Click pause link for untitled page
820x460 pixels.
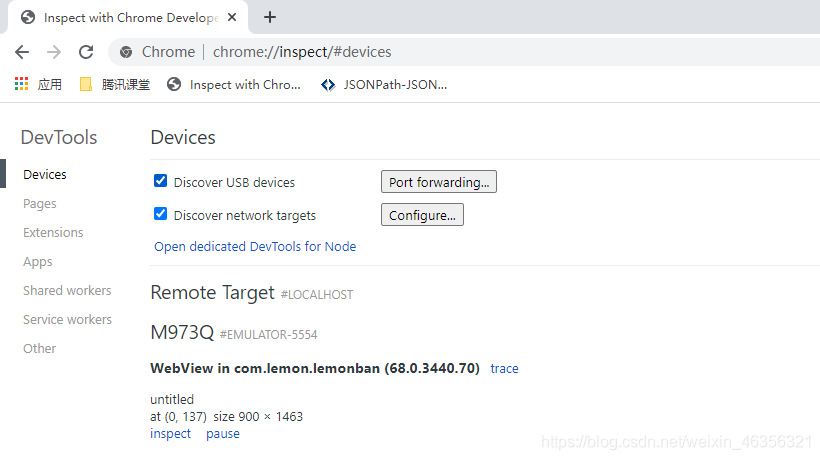pos(223,433)
